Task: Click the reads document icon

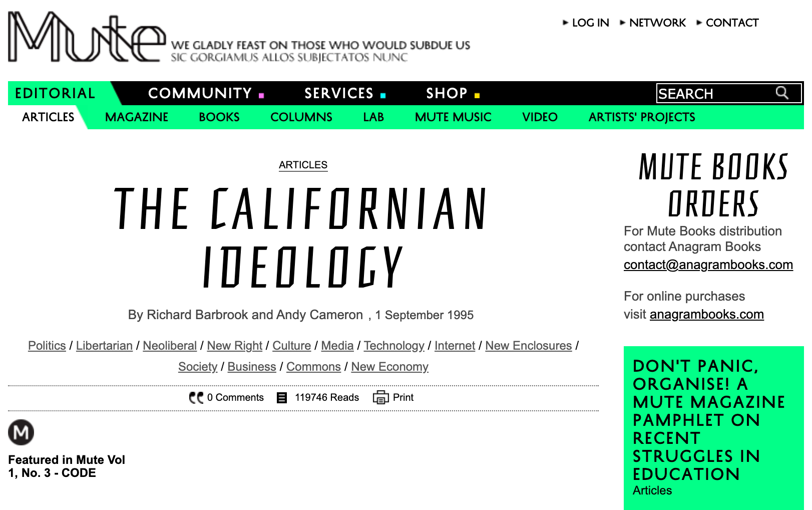Action: point(282,398)
